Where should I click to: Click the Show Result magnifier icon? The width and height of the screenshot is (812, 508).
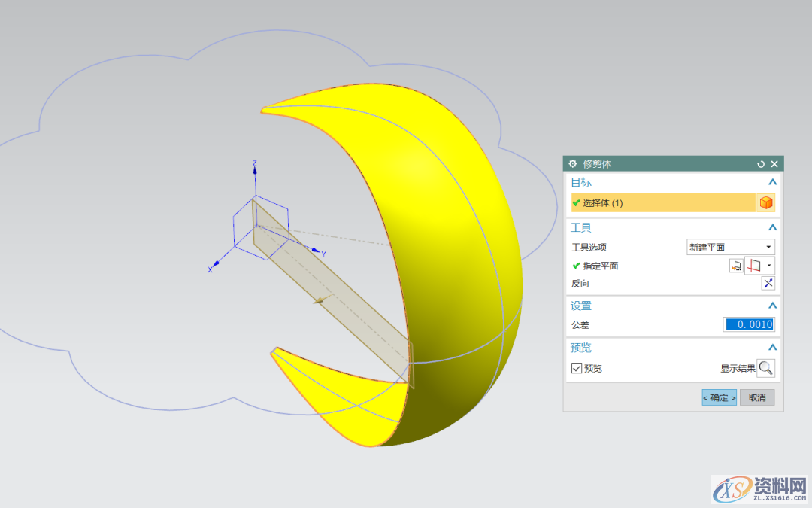pos(765,368)
